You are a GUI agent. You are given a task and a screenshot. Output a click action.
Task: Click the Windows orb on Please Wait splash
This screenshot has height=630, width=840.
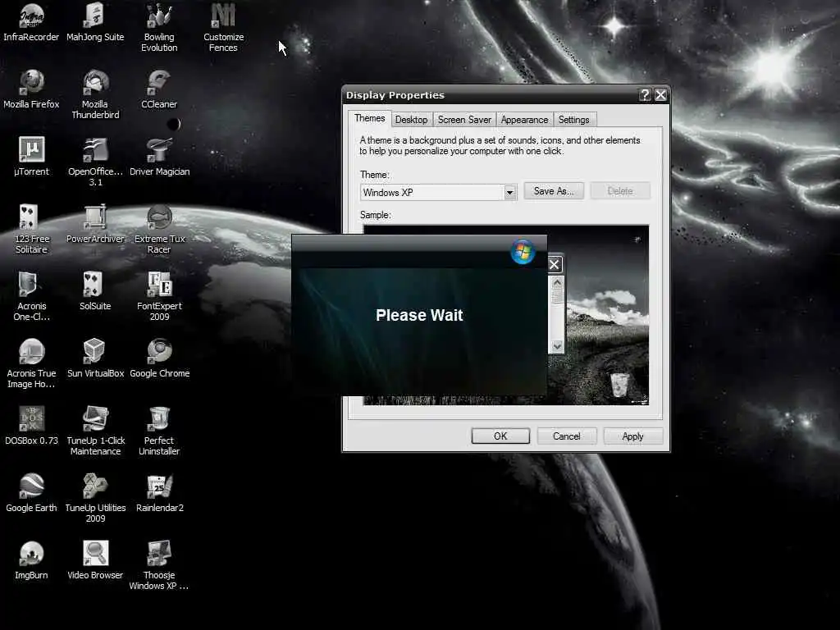523,252
